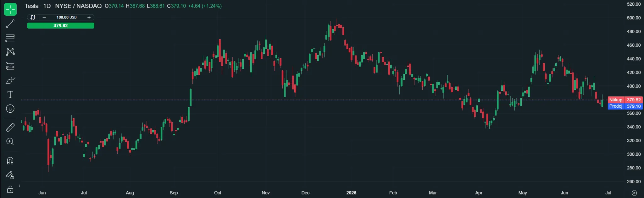This screenshot has width=644, height=198.
Task: Edit the 100.00 USD amount field
Action: pos(66,17)
